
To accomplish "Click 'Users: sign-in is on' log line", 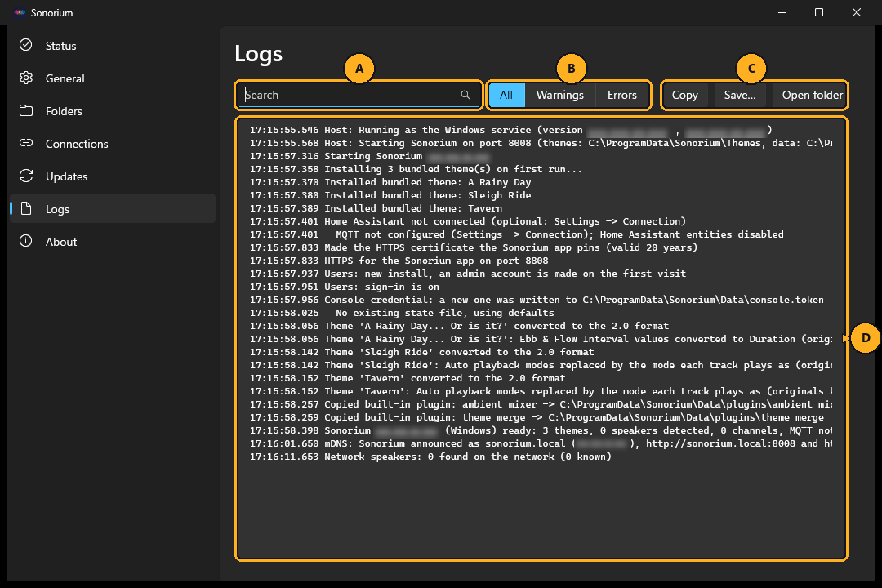I will (x=345, y=287).
